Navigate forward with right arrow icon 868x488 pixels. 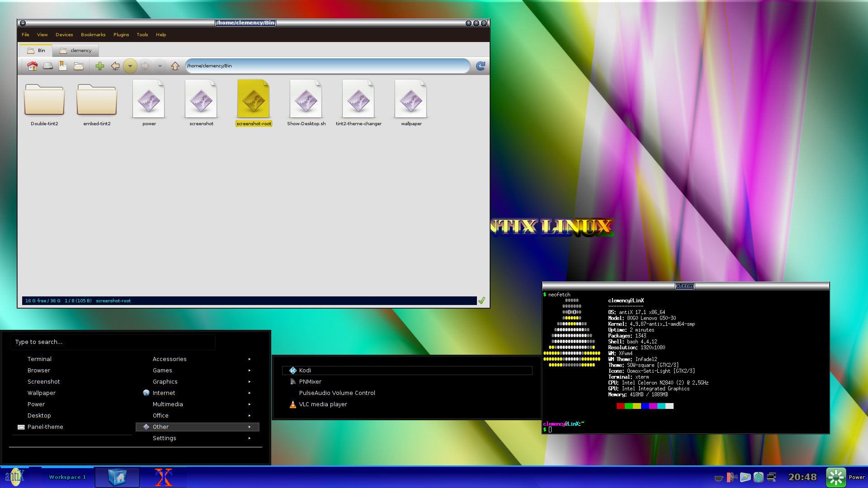click(x=145, y=66)
